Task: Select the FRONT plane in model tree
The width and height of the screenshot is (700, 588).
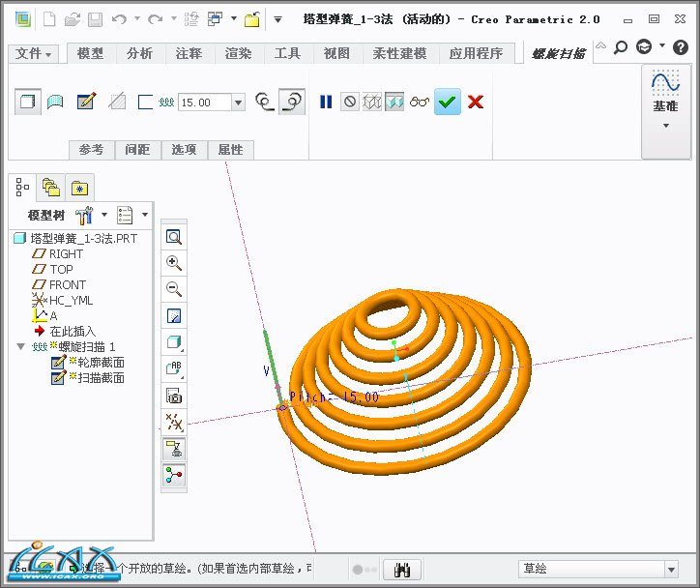Action: pyautogui.click(x=68, y=285)
